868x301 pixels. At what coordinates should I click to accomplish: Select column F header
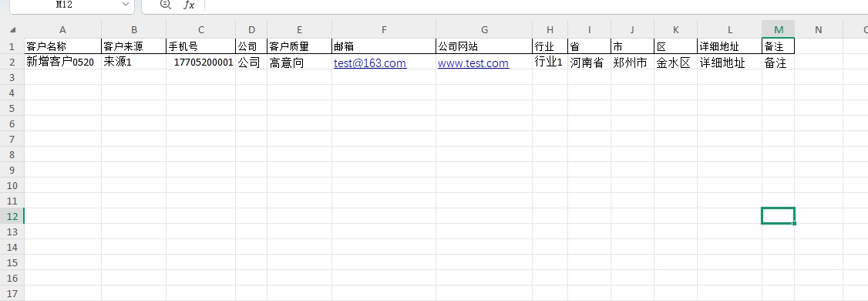pos(384,30)
